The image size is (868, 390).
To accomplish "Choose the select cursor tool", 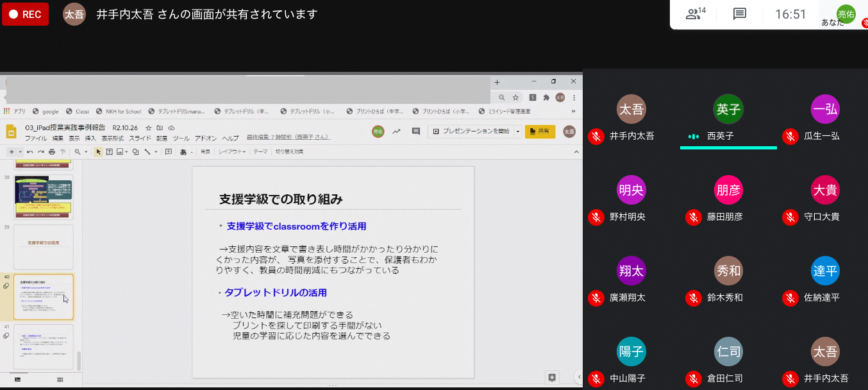I will click(x=98, y=152).
